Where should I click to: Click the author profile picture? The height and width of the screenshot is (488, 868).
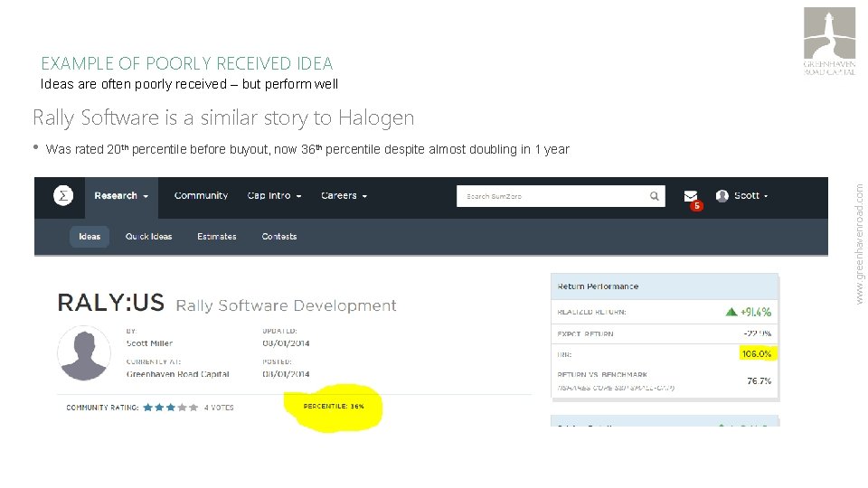tap(84, 353)
